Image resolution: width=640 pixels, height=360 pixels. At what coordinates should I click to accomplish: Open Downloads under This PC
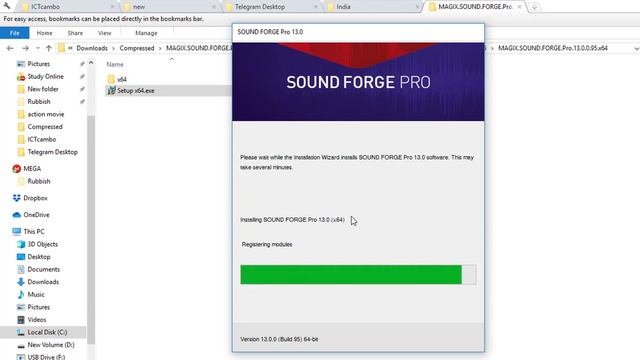[43, 282]
